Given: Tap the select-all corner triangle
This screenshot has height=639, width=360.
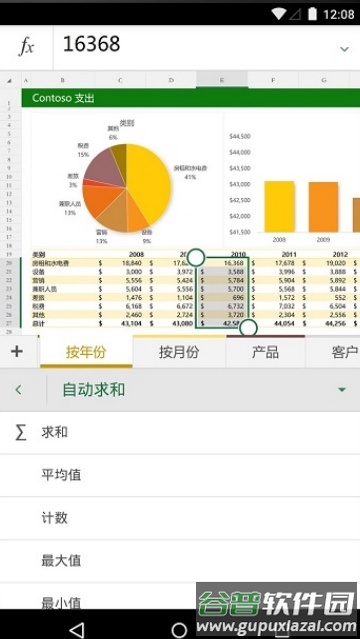Looking at the screenshot, I should pyautogui.click(x=10, y=81).
